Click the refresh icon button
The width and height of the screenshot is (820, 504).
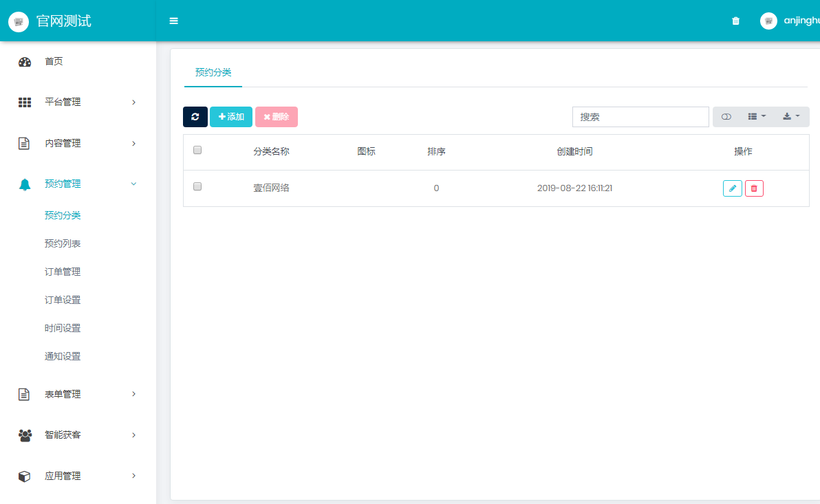[195, 117]
